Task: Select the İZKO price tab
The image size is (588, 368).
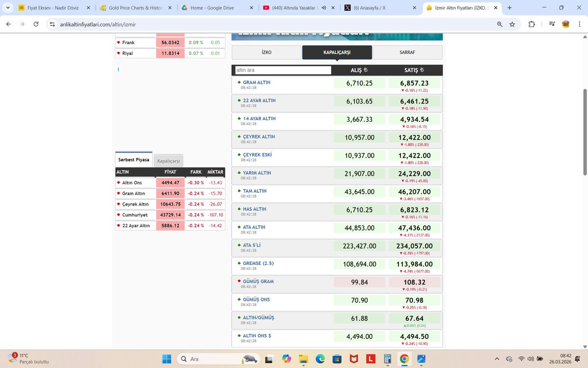Action: click(x=267, y=53)
